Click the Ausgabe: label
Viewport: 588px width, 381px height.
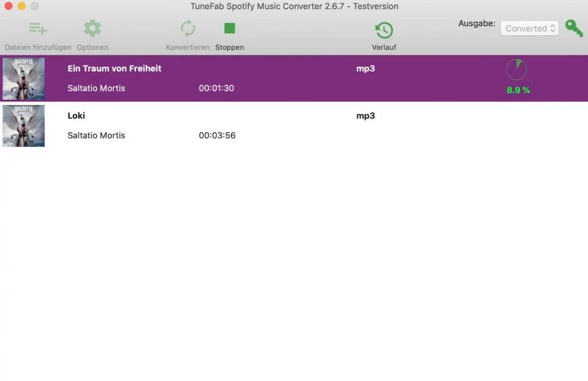tap(477, 24)
